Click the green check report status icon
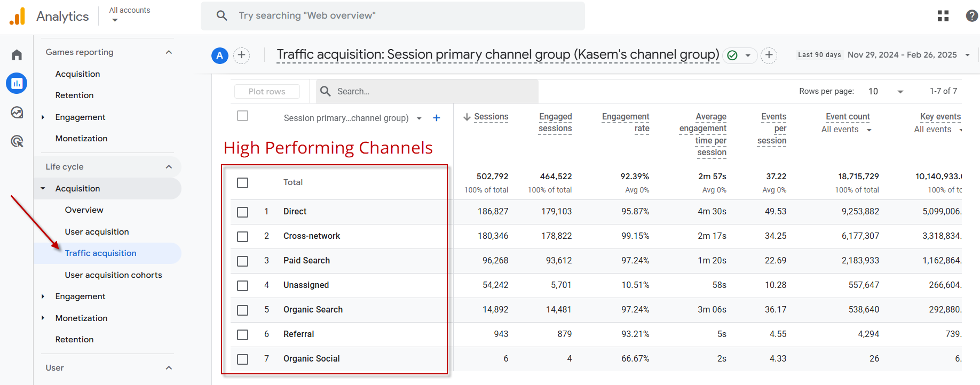Viewport: 980px width, 385px height. pyautogui.click(x=732, y=55)
